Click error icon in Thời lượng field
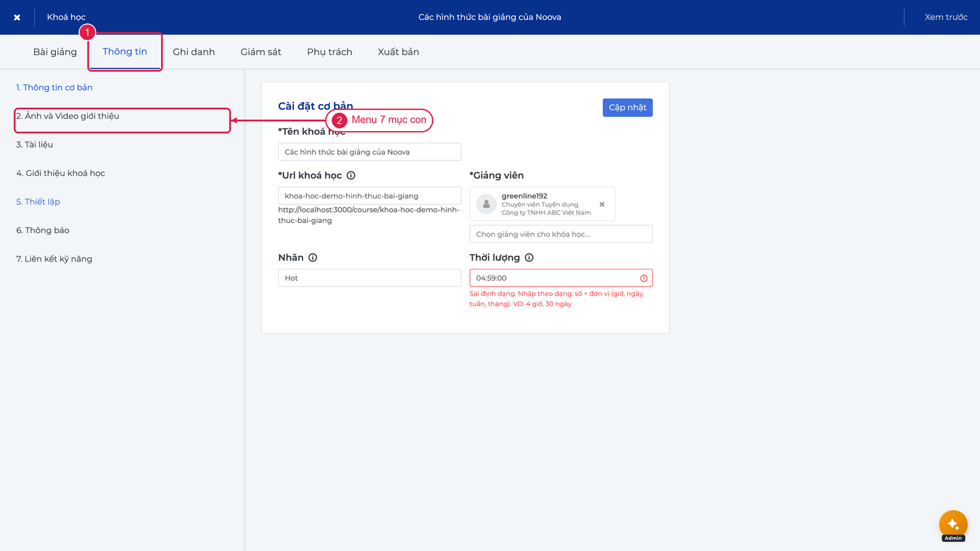 (644, 278)
